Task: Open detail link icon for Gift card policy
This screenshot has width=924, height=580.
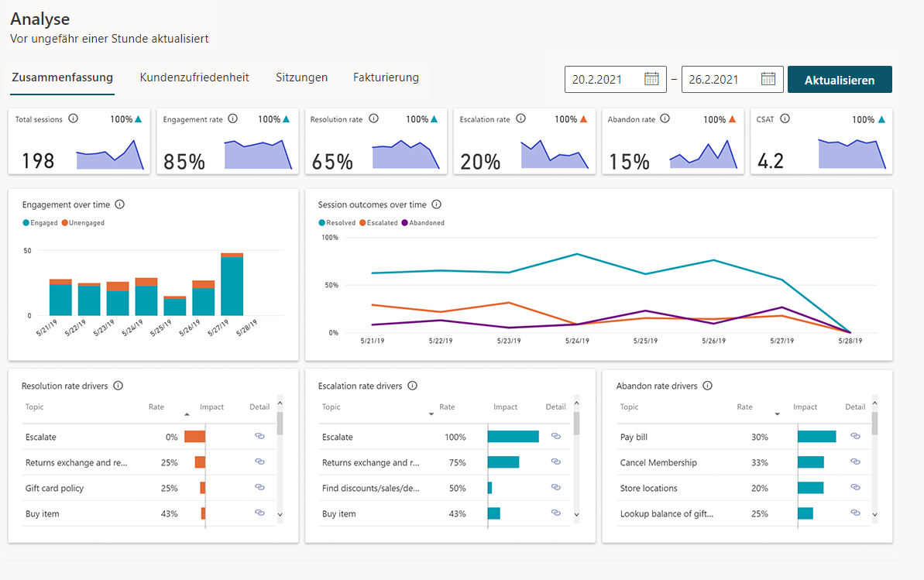Action: tap(259, 488)
